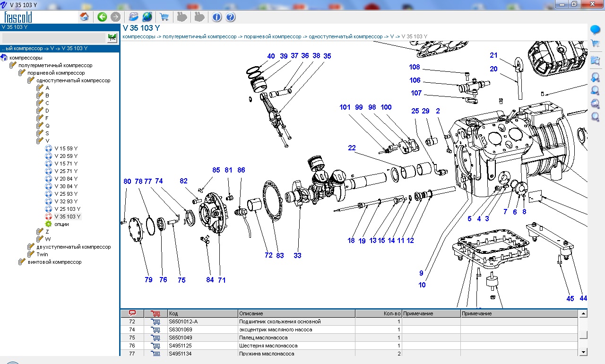605x364 pixels.
Task: Open the shopping cart in the top toolbar
Action: click(164, 17)
